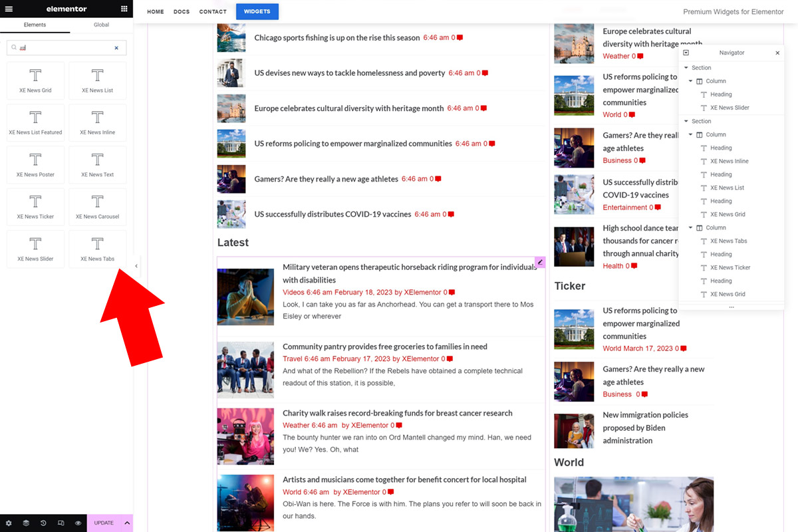Image resolution: width=798 pixels, height=532 pixels.
Task: Enter Responsive Mode via the devices icon
Action: click(61, 523)
